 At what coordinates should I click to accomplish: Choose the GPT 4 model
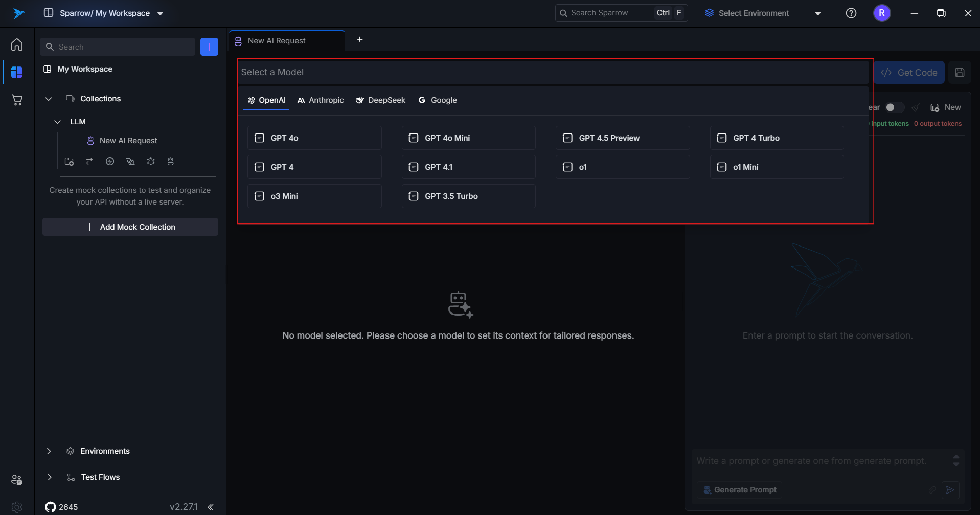[314, 167]
